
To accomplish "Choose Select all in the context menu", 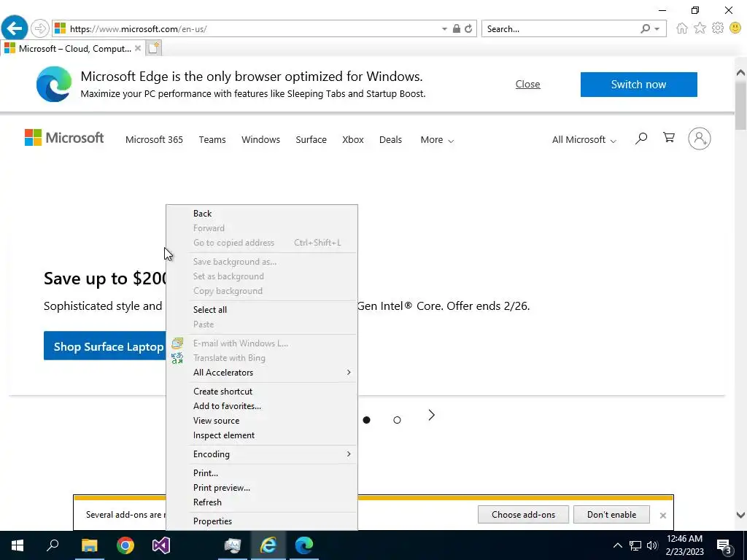I will [x=262, y=309].
